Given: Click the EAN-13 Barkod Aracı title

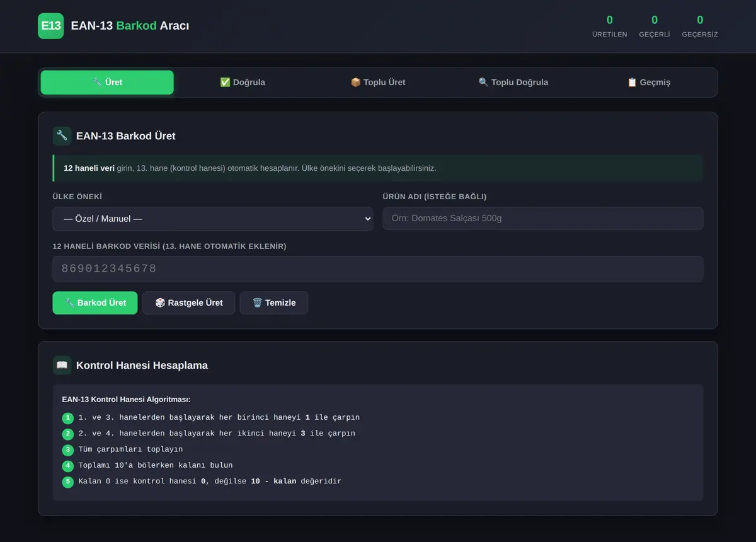Looking at the screenshot, I should (x=130, y=26).
